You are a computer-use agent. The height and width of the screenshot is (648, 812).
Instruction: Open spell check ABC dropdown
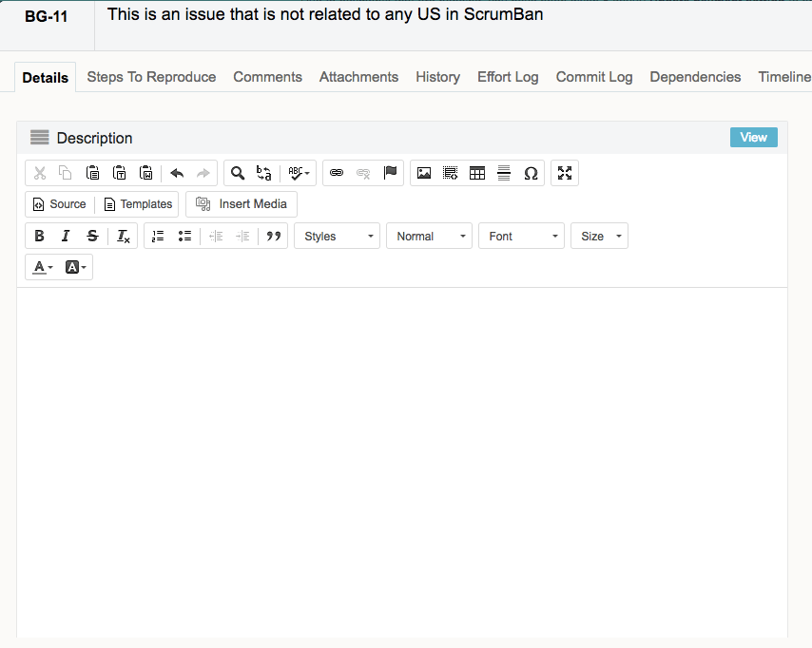click(x=299, y=173)
